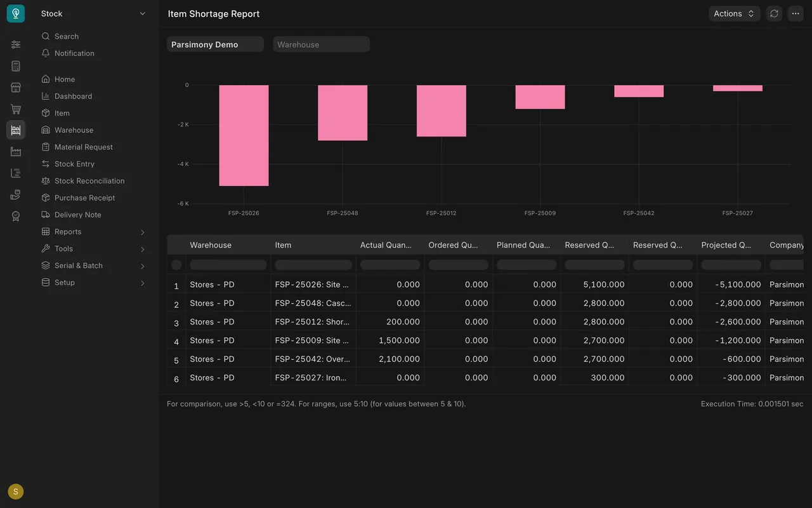Open the Actions dropdown

[x=734, y=13]
